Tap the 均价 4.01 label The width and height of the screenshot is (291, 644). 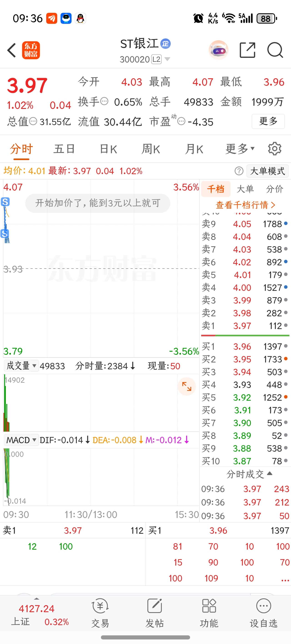[x=24, y=171]
